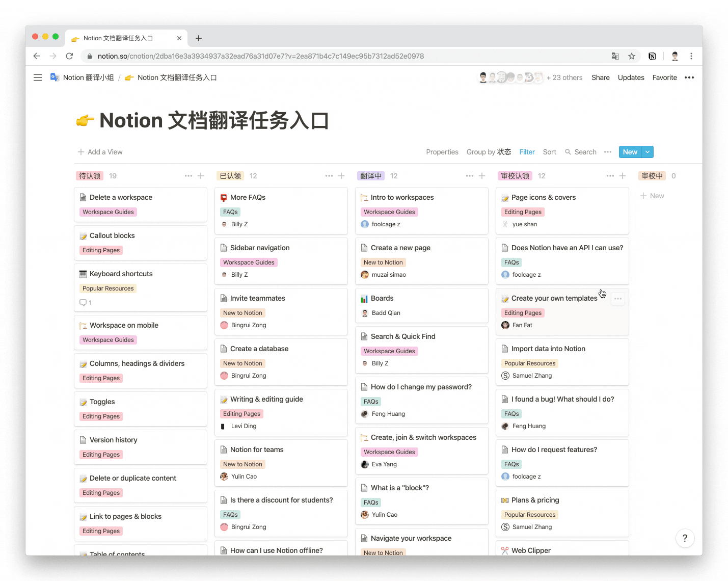The width and height of the screenshot is (728, 581).
Task: Open Boards card
Action: point(422,305)
